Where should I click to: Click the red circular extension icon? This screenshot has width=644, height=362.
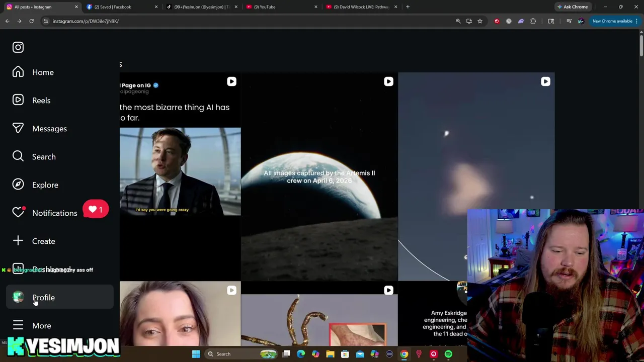[497, 21]
